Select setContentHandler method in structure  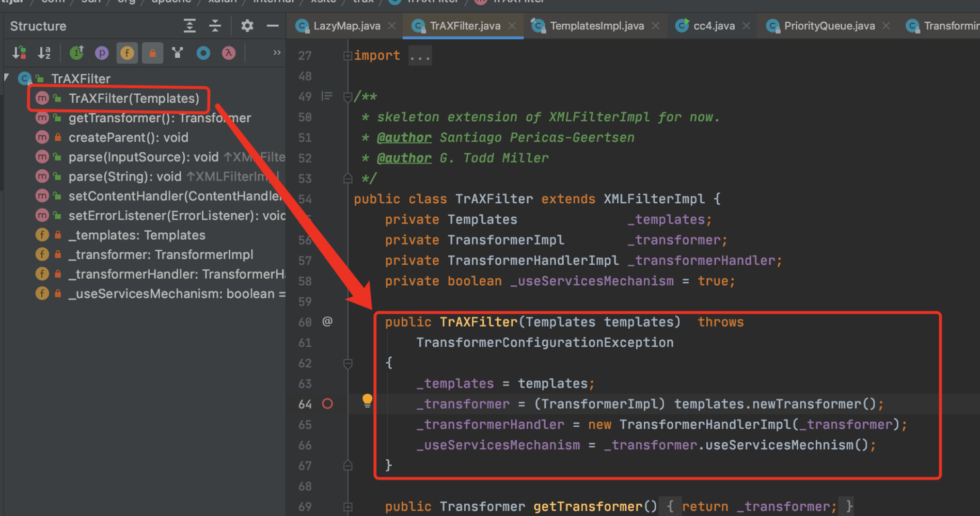[x=176, y=196]
